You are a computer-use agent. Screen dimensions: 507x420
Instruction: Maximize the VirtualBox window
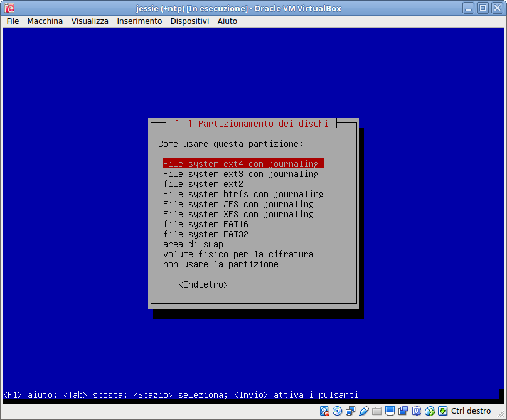483,8
